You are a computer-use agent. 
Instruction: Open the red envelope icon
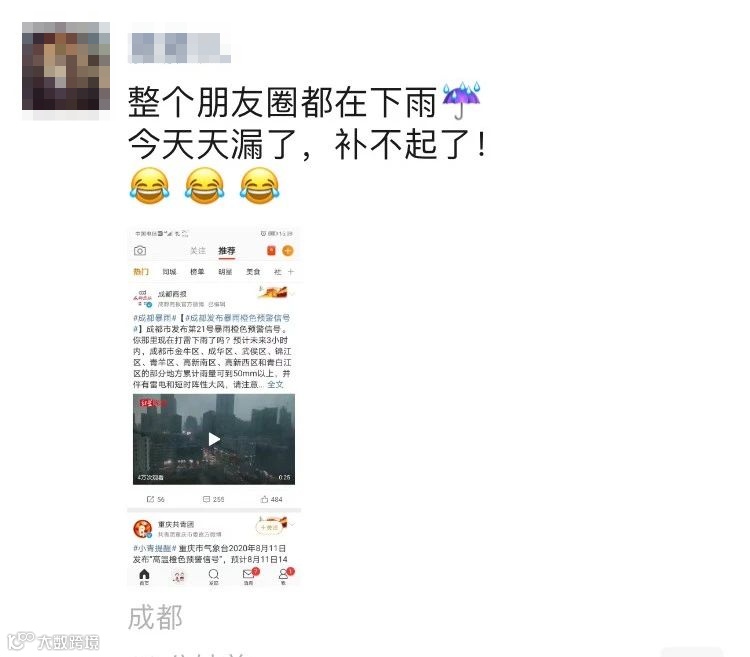click(271, 251)
